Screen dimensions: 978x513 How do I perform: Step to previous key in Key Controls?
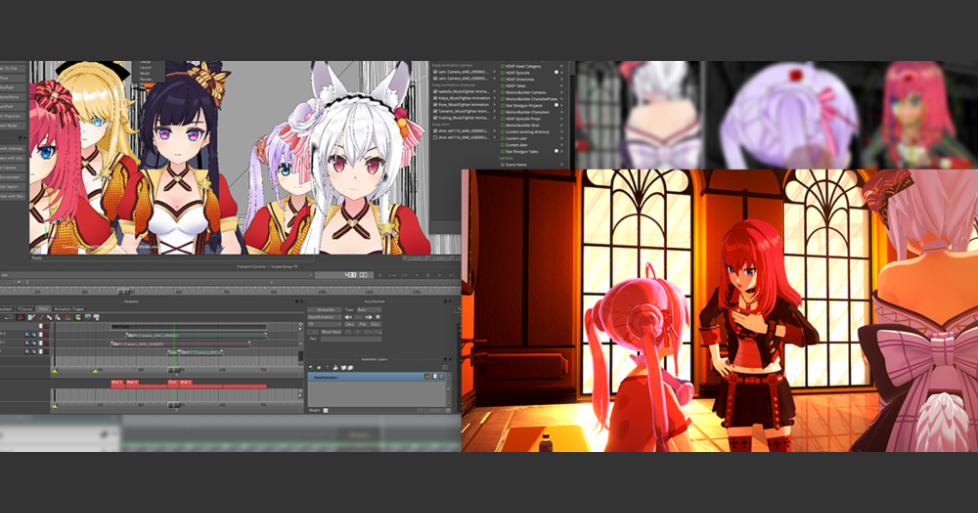point(348,317)
